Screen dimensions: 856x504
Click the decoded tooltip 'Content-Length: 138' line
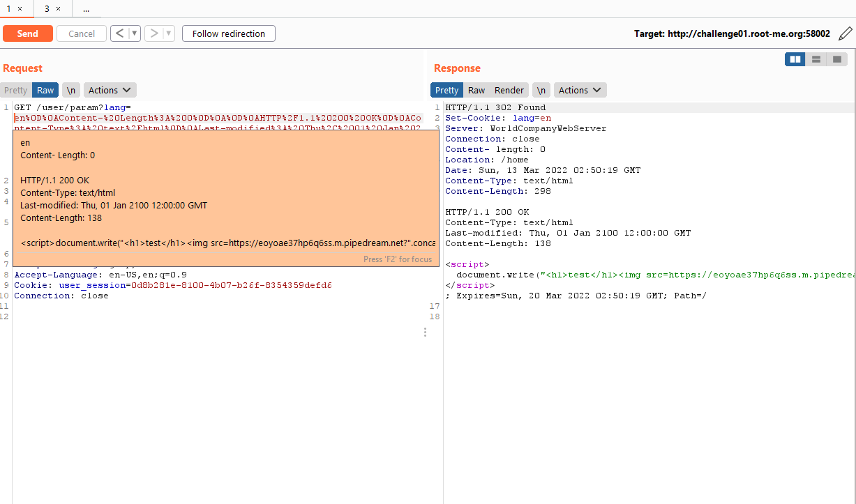pos(61,217)
